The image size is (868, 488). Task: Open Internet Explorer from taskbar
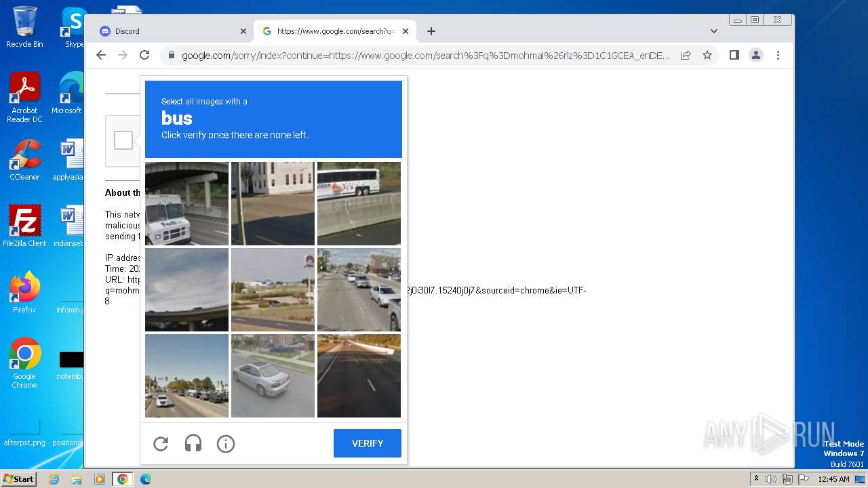coord(54,479)
